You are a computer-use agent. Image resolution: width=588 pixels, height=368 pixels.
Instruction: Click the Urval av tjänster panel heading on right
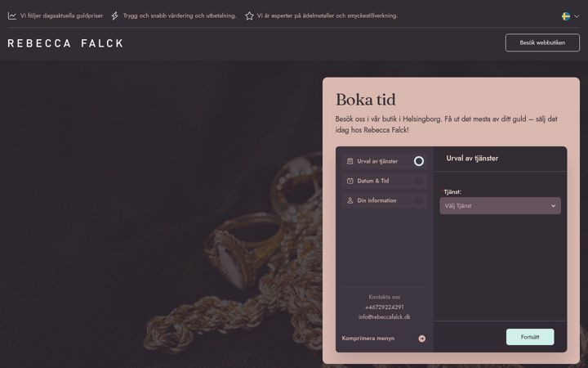472,159
